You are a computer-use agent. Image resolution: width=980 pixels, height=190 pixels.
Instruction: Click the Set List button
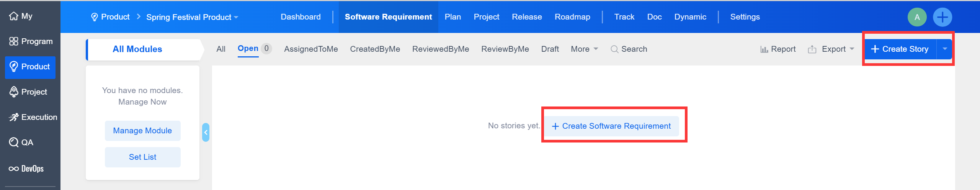(x=142, y=157)
